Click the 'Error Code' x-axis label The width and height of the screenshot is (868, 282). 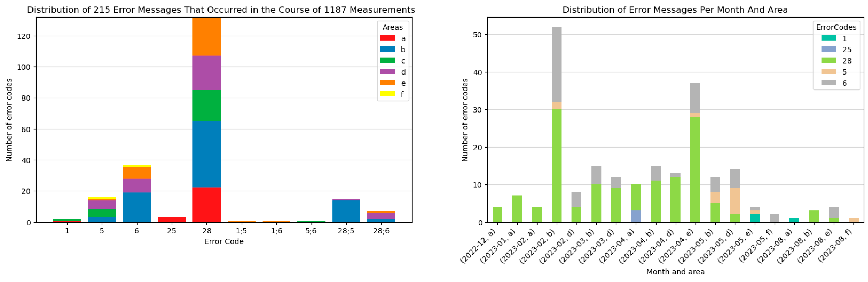(x=224, y=241)
